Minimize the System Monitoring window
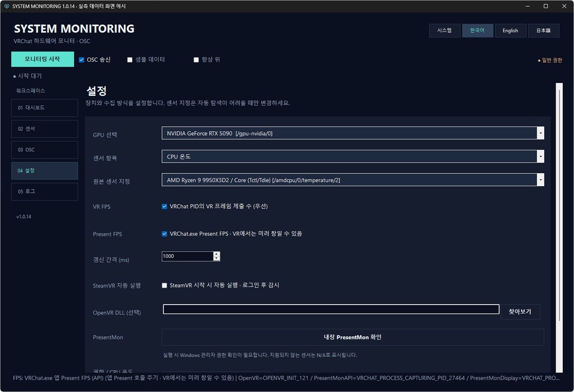This screenshot has width=574, height=392. click(527, 6)
